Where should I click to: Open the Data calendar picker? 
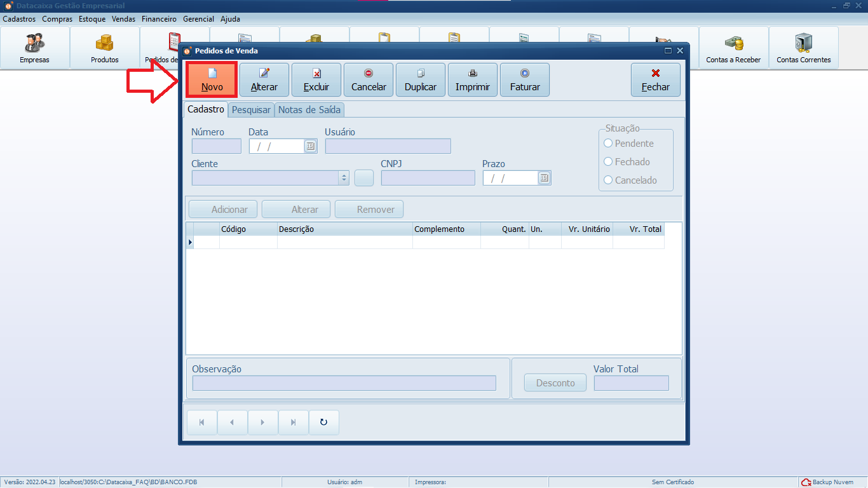coord(310,146)
